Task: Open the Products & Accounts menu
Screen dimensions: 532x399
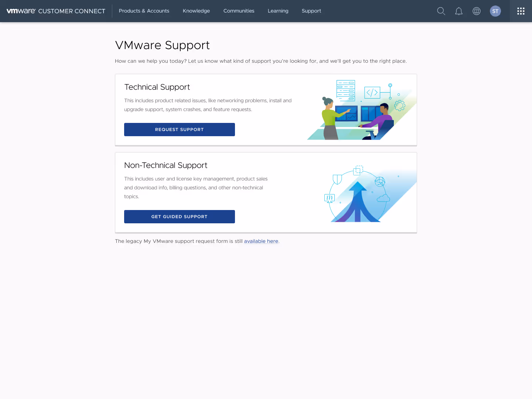Action: (144, 11)
